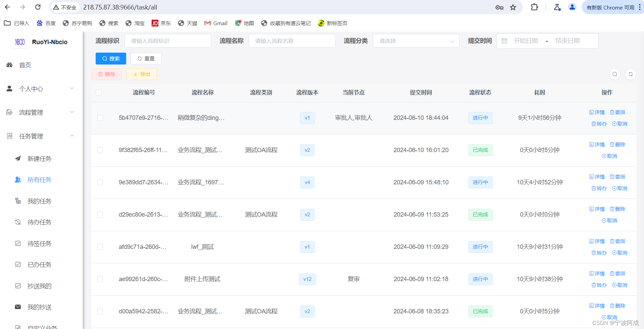Open 已导入 bookmarks folder

coord(17,23)
